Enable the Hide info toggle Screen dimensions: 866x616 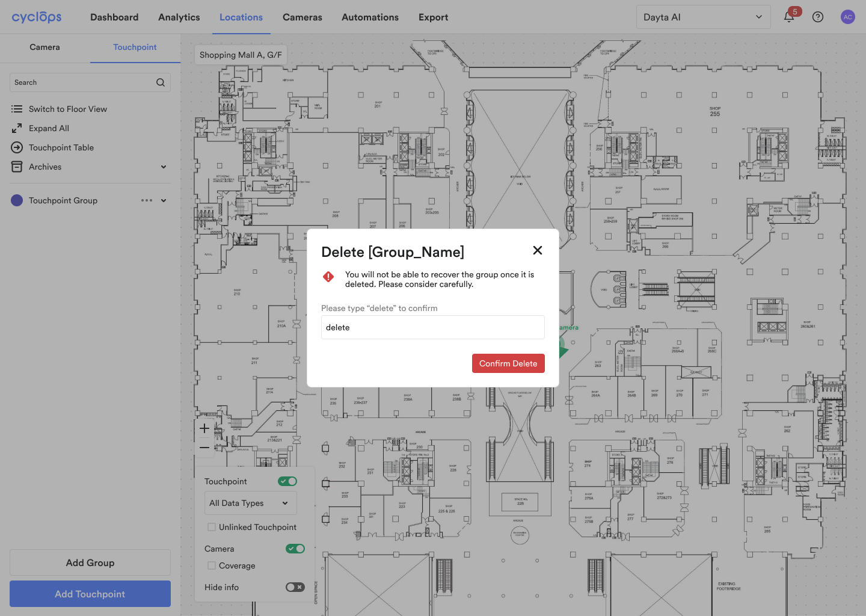(295, 587)
